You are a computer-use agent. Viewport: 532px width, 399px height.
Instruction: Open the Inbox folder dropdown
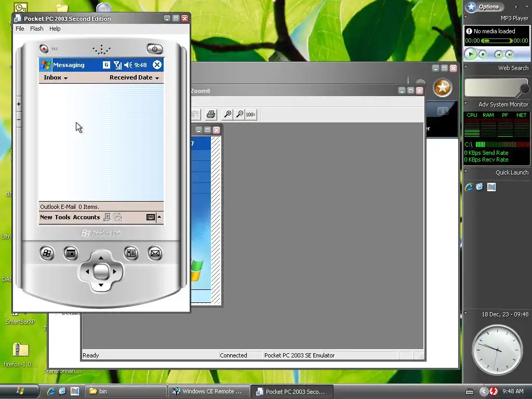click(x=56, y=77)
